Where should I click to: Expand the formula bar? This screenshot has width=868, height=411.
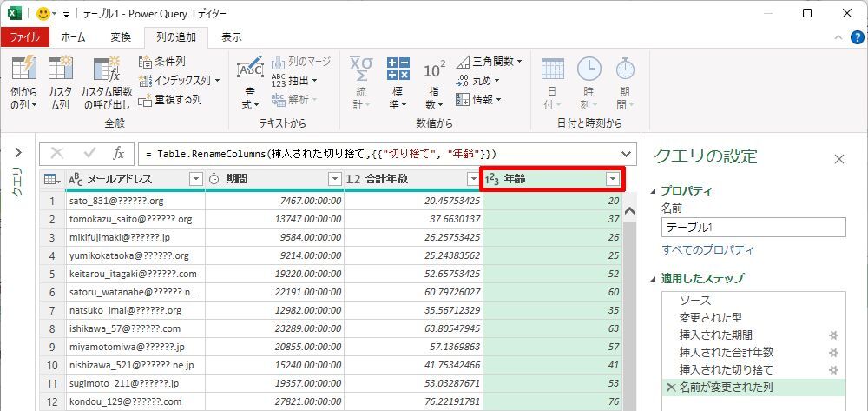click(x=627, y=154)
